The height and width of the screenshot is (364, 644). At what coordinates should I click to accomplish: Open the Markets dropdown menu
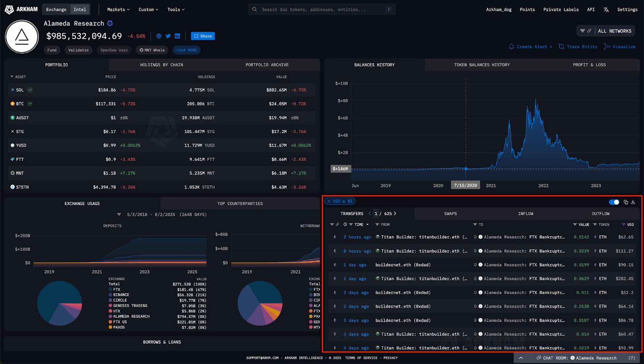point(118,9)
